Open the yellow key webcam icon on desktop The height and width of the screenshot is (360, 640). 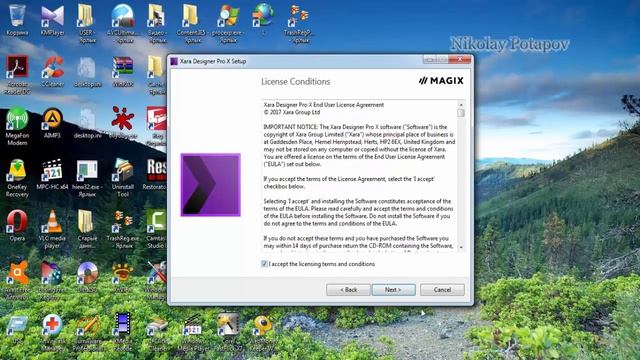pos(263,333)
